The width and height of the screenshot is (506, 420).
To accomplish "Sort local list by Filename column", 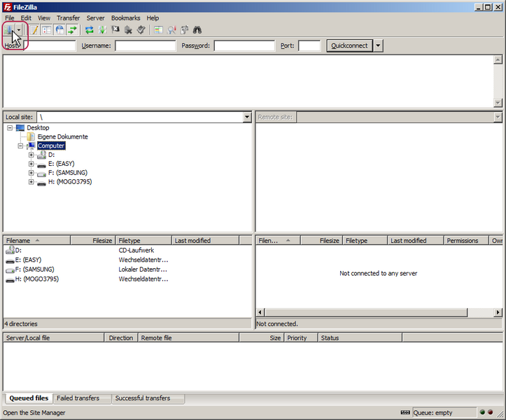I will [37, 241].
